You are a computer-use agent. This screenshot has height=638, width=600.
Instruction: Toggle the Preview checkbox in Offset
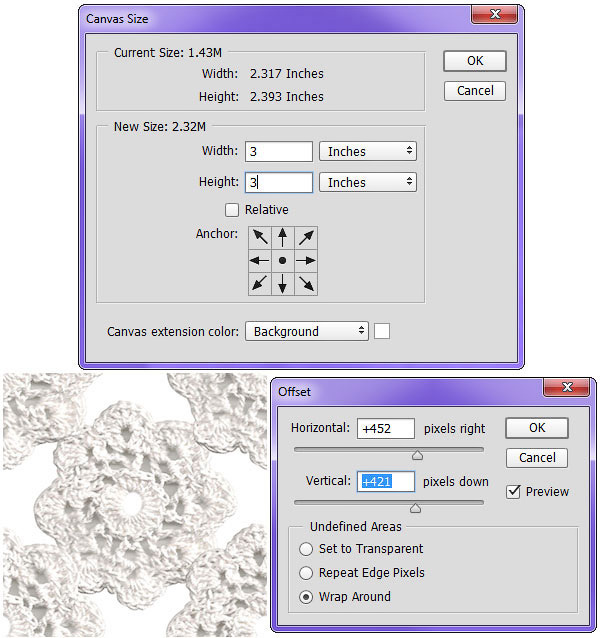(513, 492)
